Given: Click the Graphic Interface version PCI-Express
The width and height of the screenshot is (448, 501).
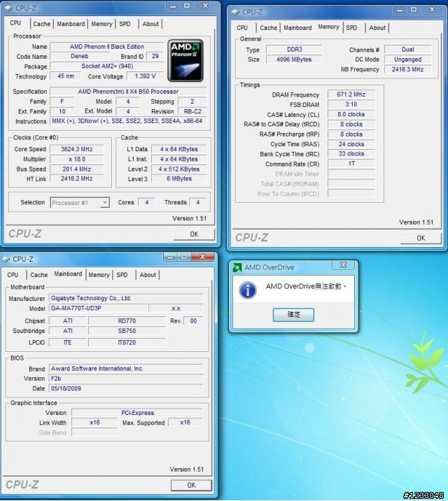Looking at the screenshot, I should click(x=137, y=413).
